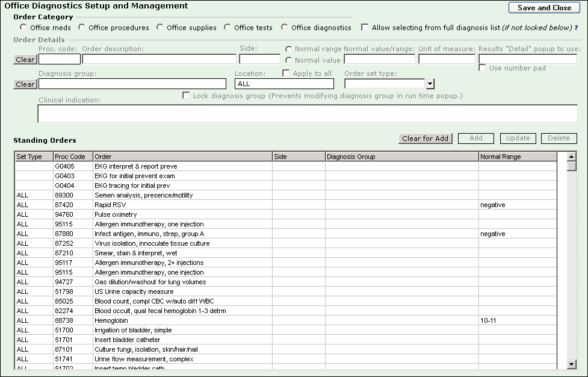
Task: Click the blue help question mark icon
Action: click(x=576, y=28)
